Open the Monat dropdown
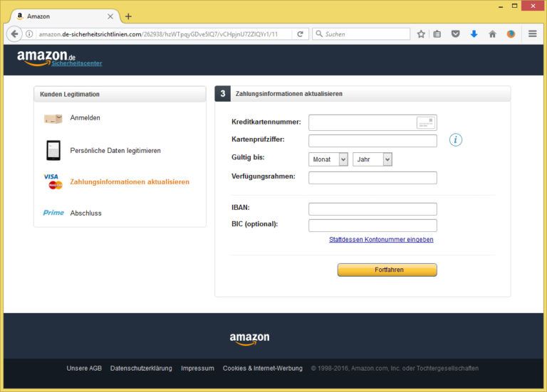Screen dimensions: 547x392 (x=328, y=159)
